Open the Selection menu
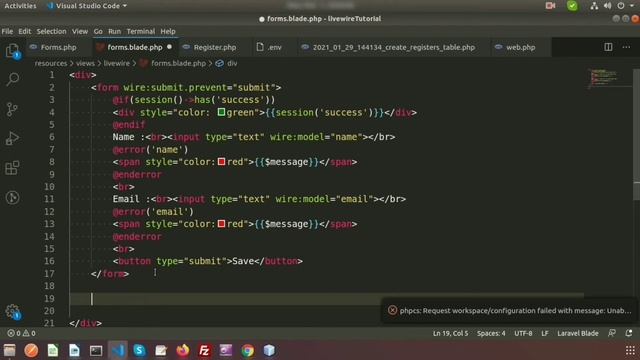This screenshot has height=360, width=640. (x=51, y=31)
